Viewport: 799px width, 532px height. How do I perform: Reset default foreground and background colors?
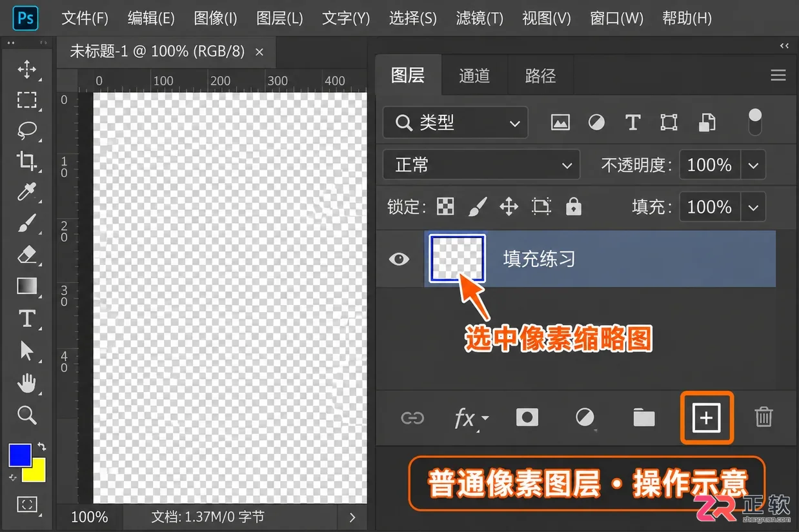[13, 478]
